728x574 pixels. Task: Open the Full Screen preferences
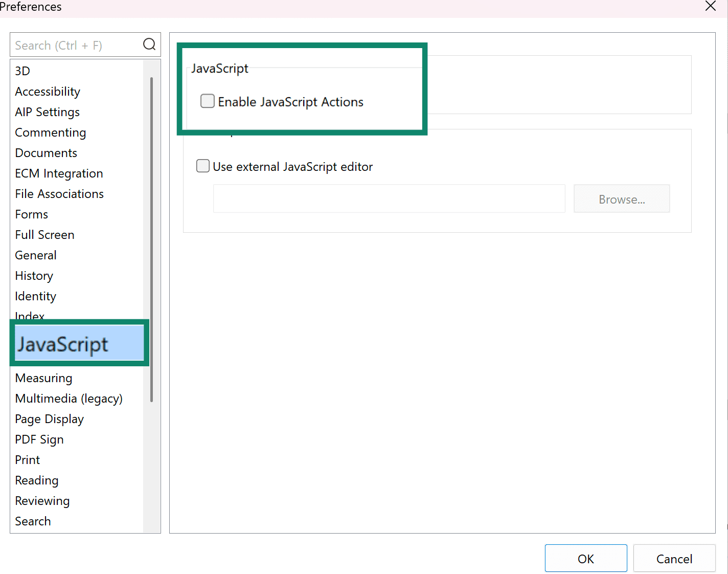pos(44,234)
